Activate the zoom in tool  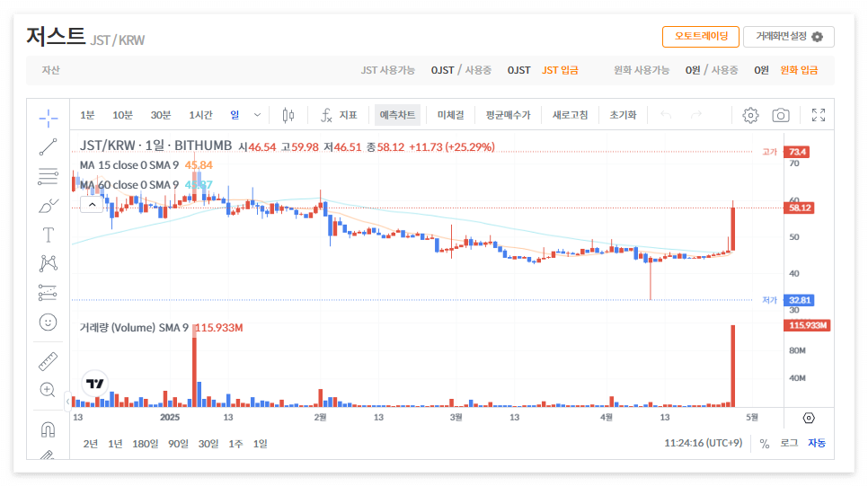pyautogui.click(x=49, y=390)
